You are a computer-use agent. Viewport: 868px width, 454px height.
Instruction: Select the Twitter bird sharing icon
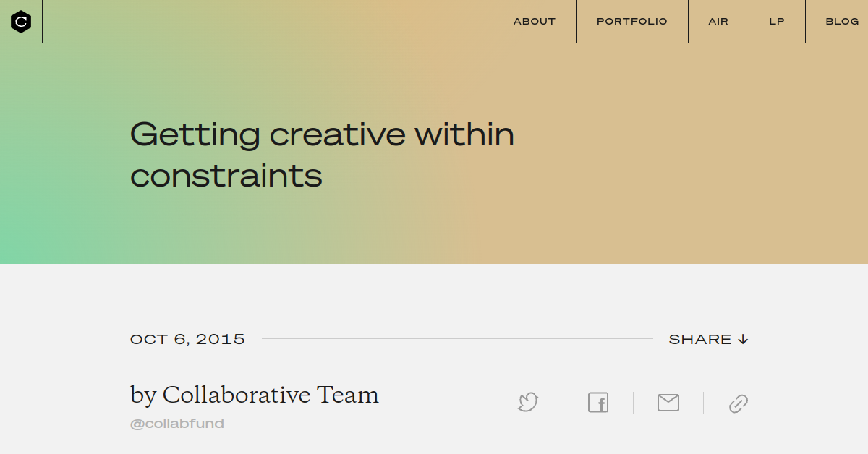(527, 403)
